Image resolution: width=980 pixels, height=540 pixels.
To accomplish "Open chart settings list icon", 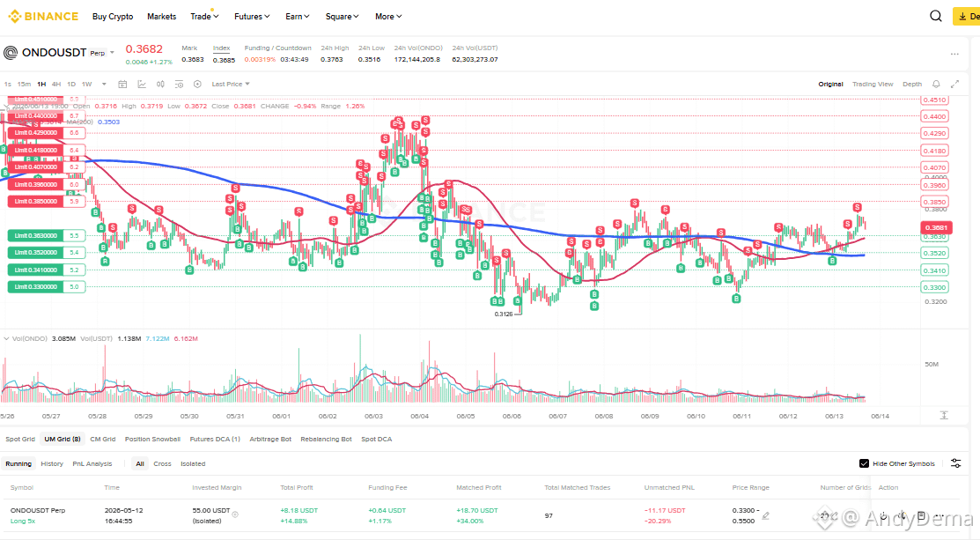I will pos(179,84).
